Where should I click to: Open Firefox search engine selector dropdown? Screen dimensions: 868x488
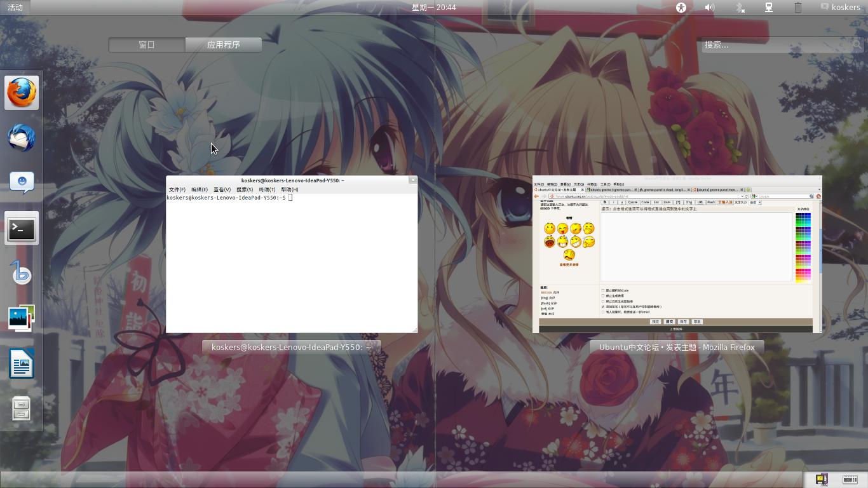754,196
